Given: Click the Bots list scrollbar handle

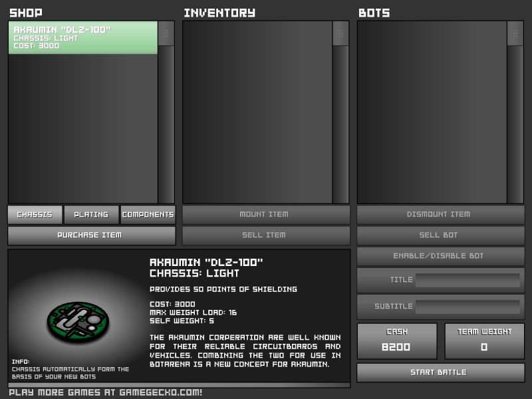Looking at the screenshot, I should point(515,33).
